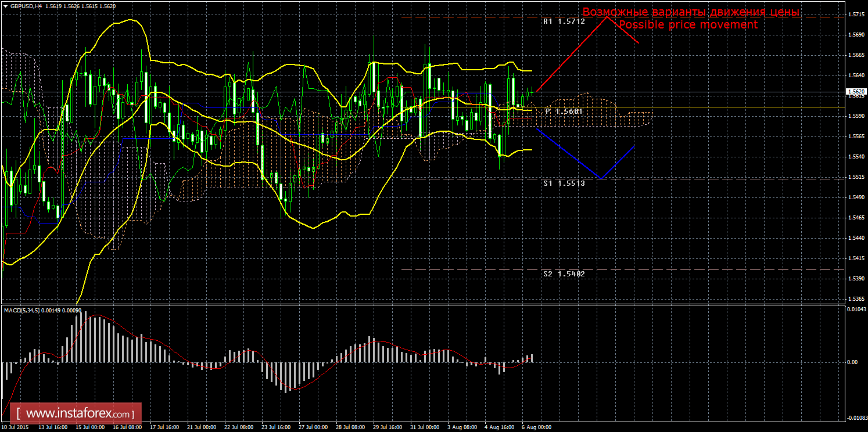Viewport: 868px width, 432px height.
Task: Click the S1 1.5513 support label
Action: tap(564, 183)
